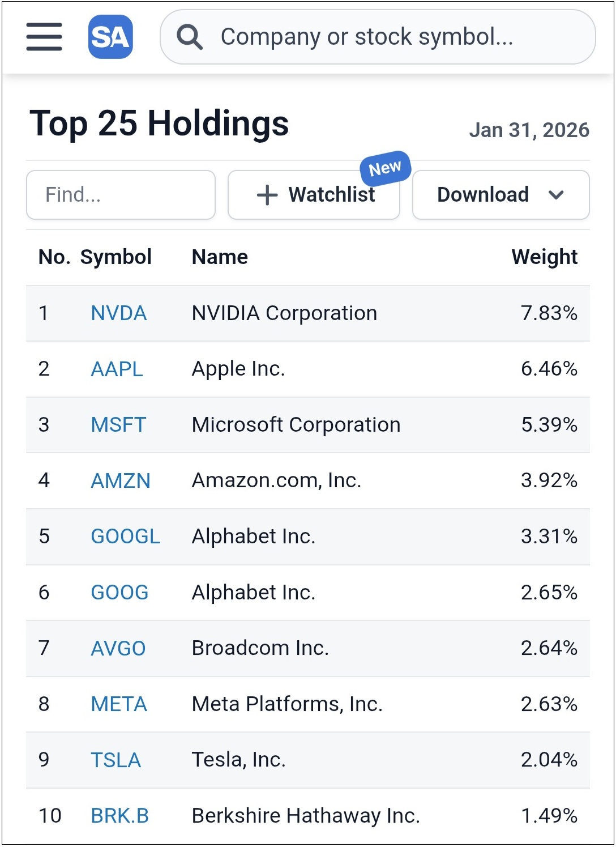Click the Find filter input field
The image size is (616, 847).
pyautogui.click(x=121, y=195)
